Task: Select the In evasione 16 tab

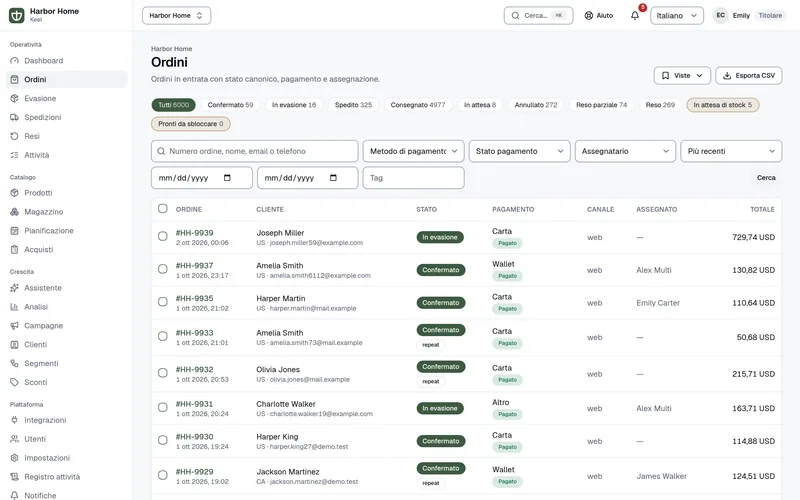Action: 294,105
